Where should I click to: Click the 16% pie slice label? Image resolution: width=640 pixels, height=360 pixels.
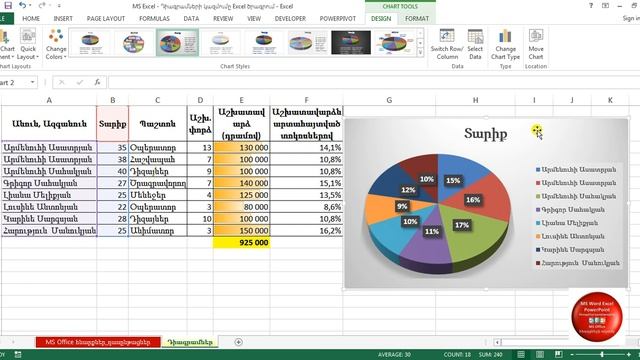point(473,200)
